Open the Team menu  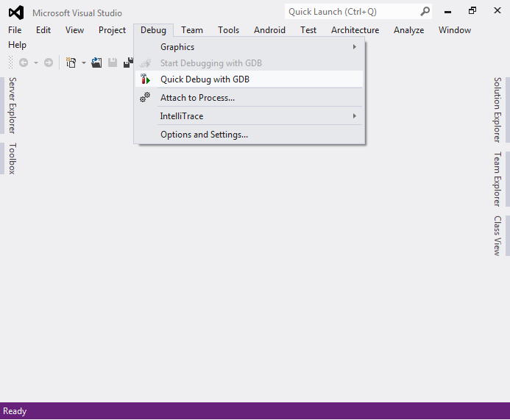point(192,30)
